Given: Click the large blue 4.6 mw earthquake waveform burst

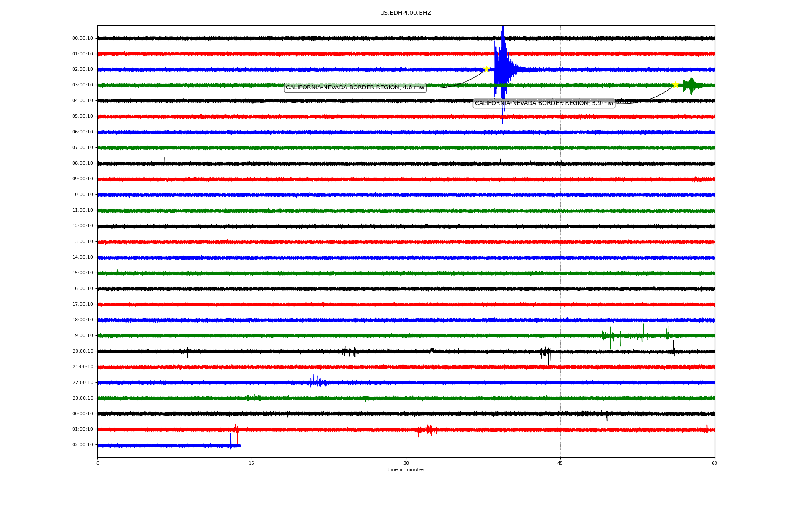Looking at the screenshot, I should [x=502, y=70].
